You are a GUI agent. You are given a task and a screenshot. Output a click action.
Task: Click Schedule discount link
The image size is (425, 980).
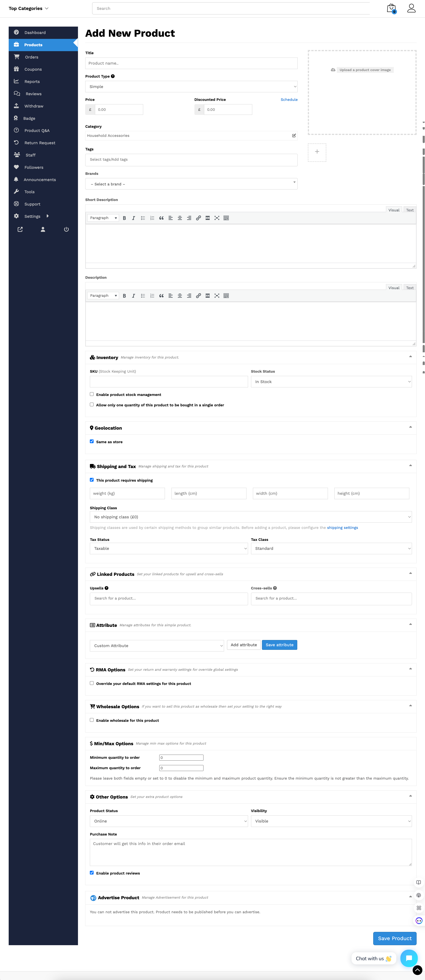tap(289, 100)
